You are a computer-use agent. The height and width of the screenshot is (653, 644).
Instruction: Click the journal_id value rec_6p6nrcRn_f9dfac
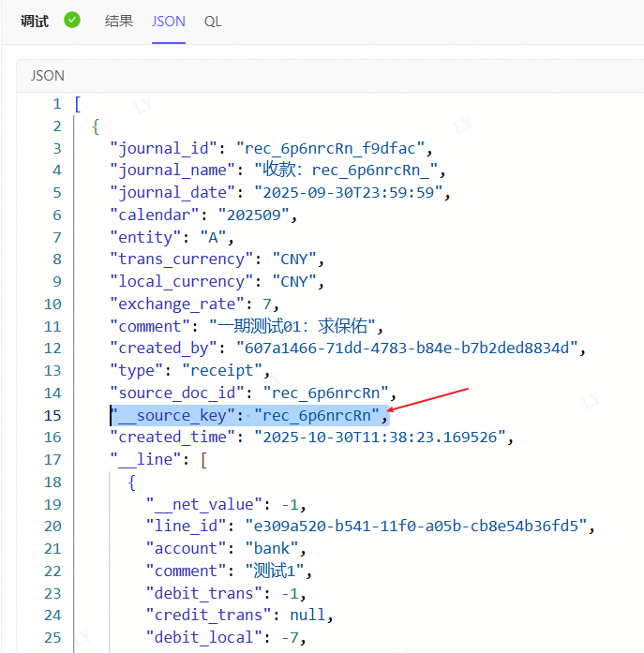coord(335,148)
